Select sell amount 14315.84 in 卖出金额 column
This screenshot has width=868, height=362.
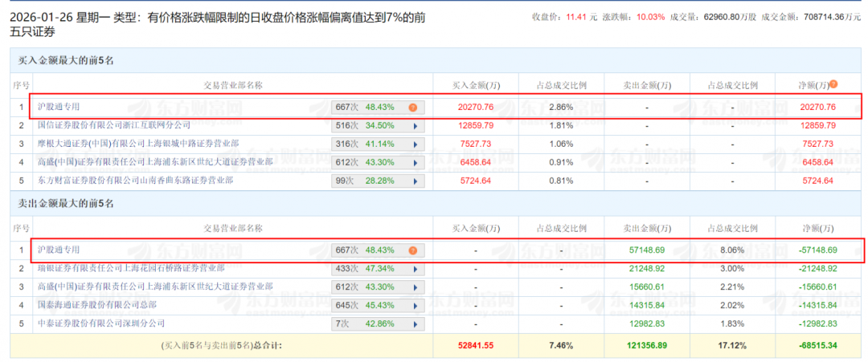point(646,305)
